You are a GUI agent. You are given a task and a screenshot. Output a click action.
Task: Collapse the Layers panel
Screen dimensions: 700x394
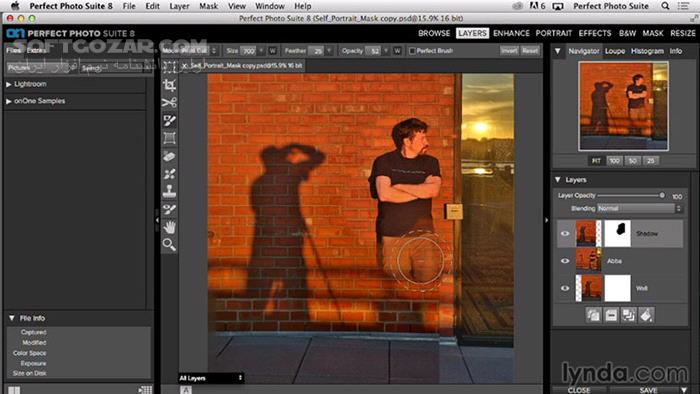(558, 180)
